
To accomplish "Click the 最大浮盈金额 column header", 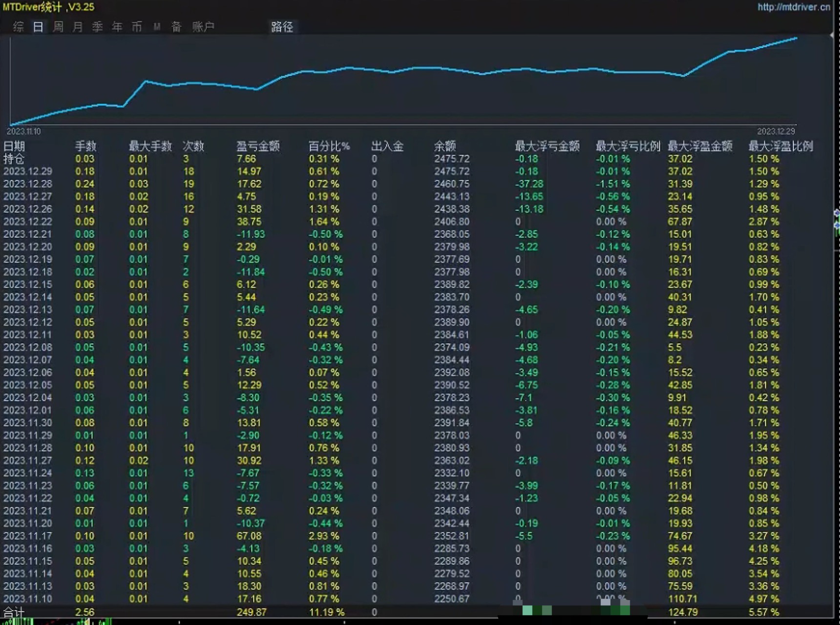I will click(x=700, y=146).
